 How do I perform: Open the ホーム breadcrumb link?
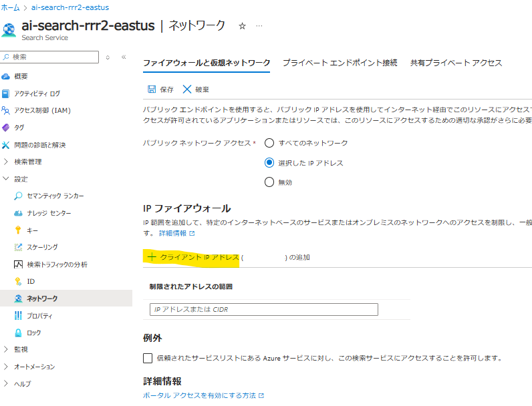point(10,7)
